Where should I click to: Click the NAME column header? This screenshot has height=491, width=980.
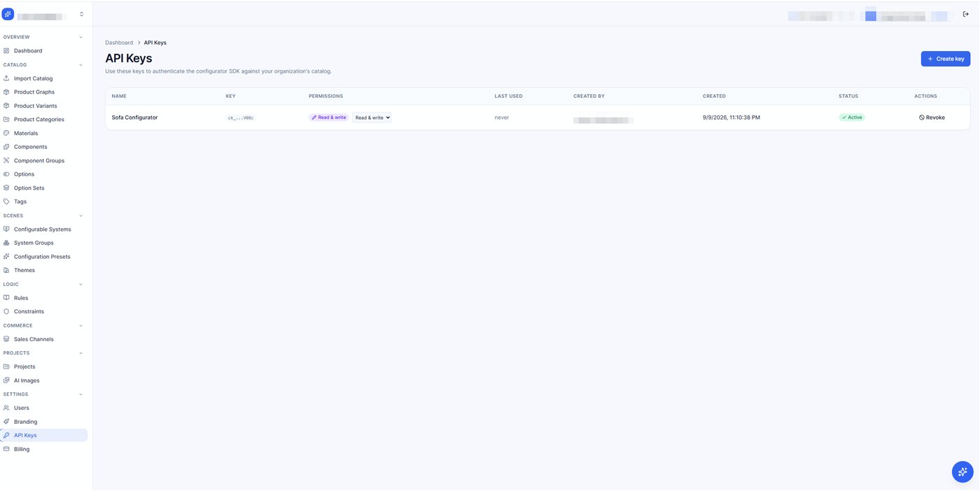coord(119,96)
